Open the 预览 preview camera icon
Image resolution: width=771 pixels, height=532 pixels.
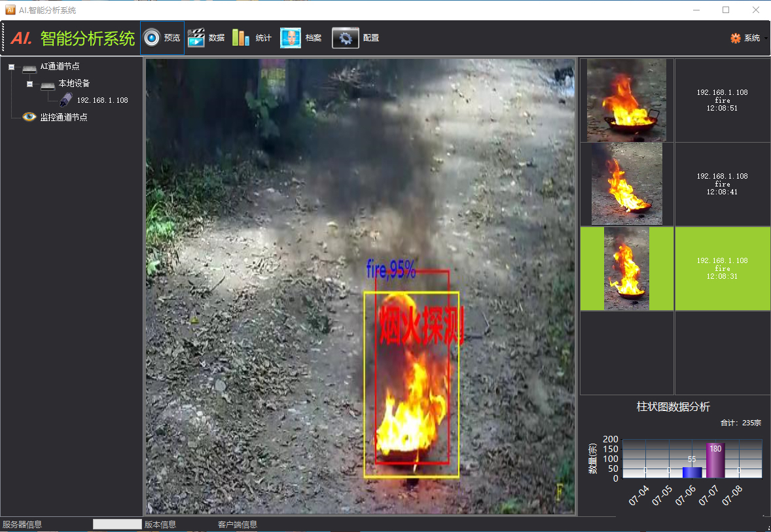pos(151,38)
